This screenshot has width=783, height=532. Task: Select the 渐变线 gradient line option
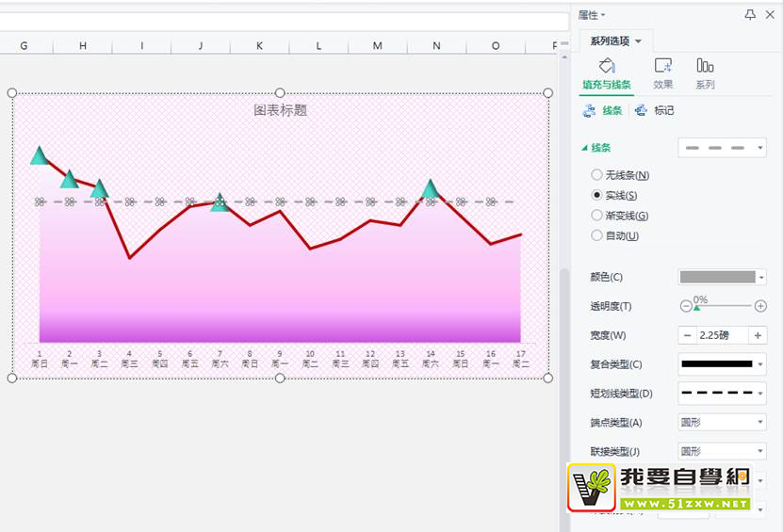[596, 216]
